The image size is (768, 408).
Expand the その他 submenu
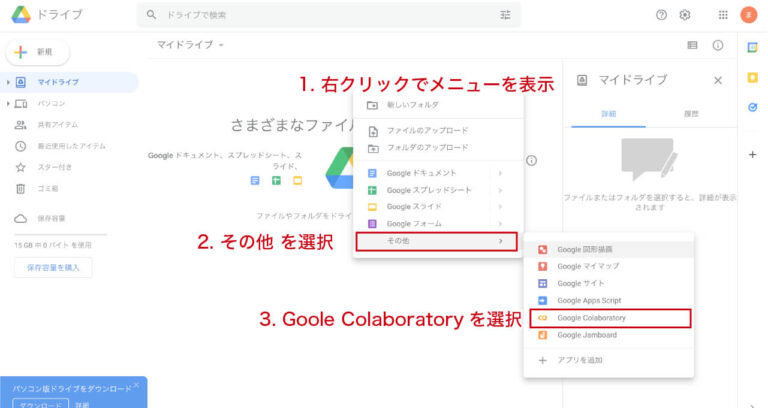[436, 241]
